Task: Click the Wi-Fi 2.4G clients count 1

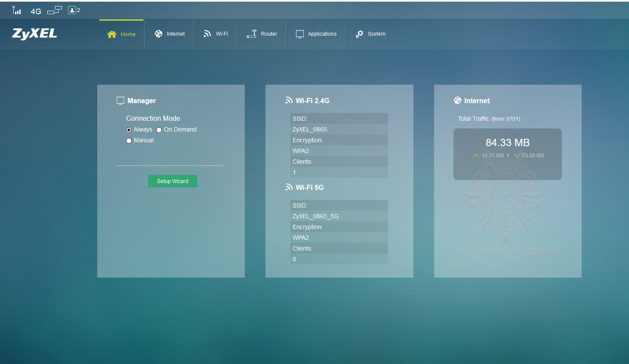Action: [294, 172]
